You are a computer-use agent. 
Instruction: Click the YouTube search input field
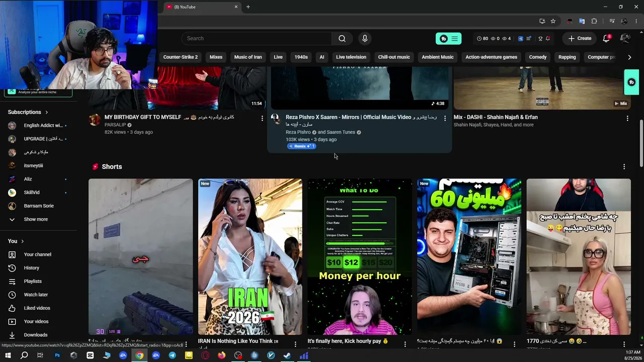point(256,38)
